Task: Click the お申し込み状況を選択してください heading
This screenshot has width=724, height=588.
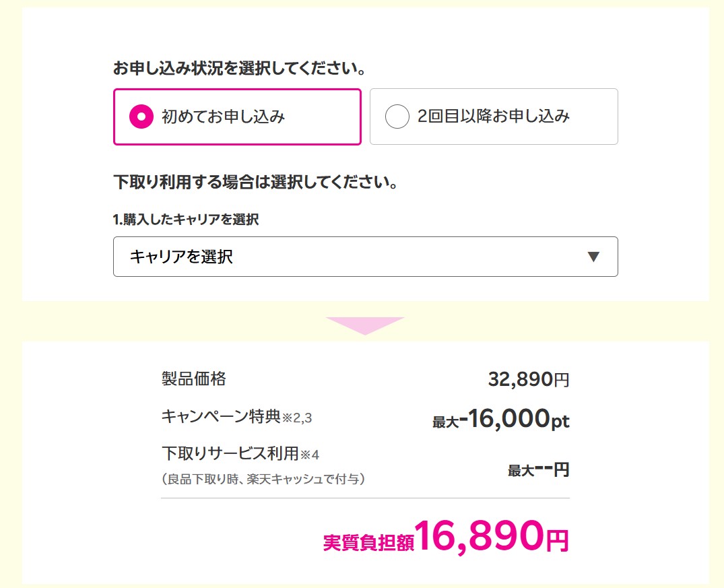Action: point(239,69)
